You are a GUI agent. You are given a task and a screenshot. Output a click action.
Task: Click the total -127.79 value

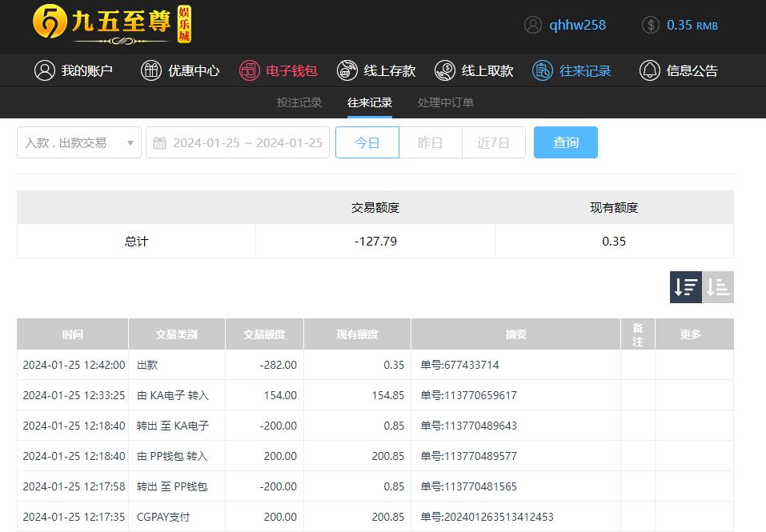tap(375, 241)
